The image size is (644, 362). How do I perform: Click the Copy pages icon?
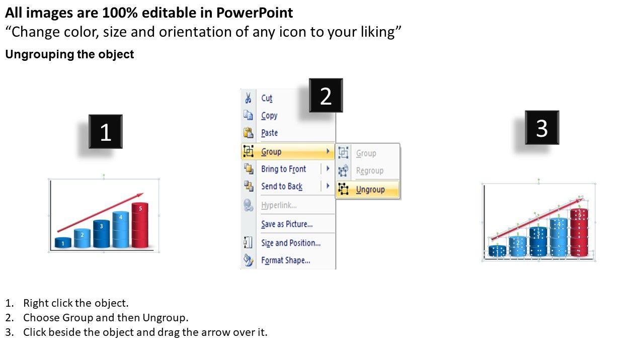point(248,115)
